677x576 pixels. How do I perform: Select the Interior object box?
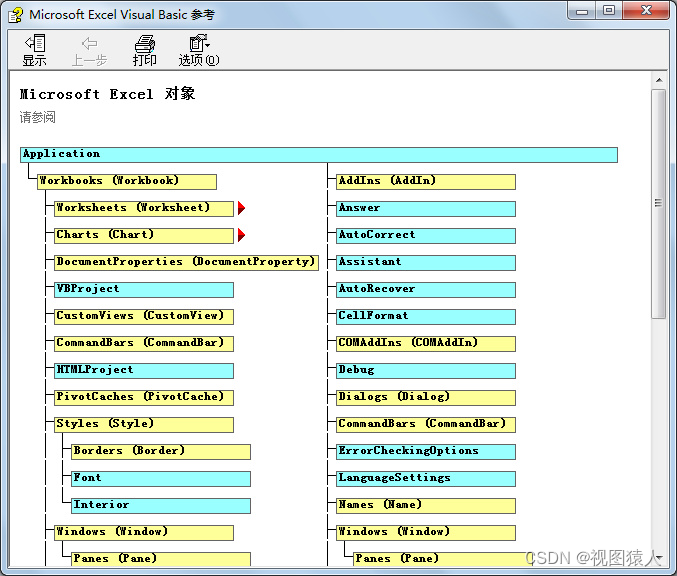[161, 506]
